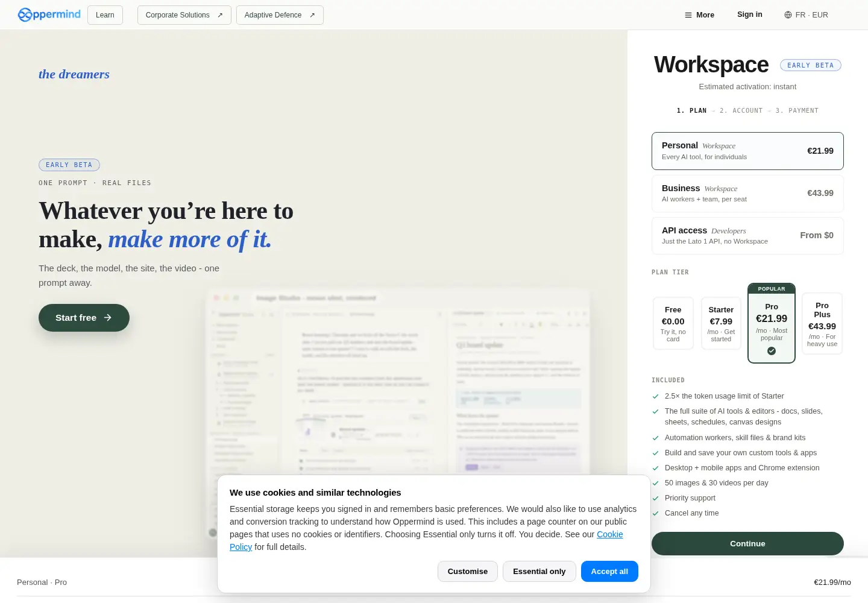The height and width of the screenshot is (603, 868).
Task: Click 'Estimated activation: instant' text
Action: (747, 87)
